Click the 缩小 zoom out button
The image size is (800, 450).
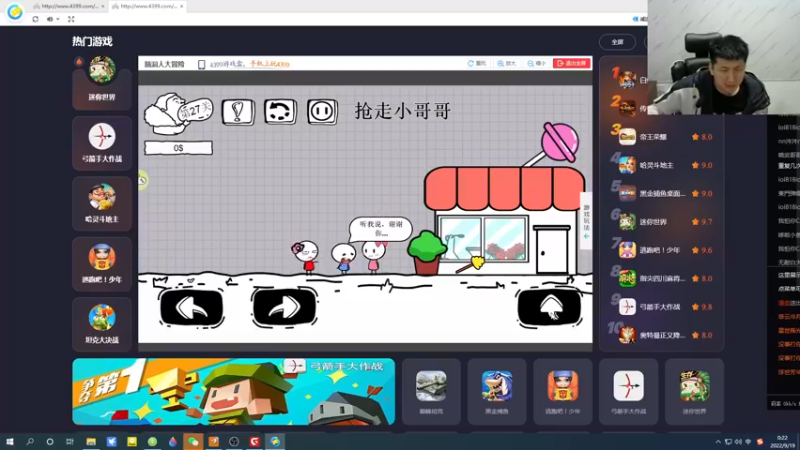(537, 63)
